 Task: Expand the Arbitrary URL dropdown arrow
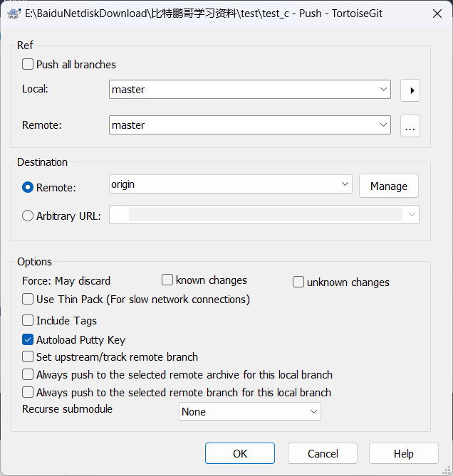coord(412,215)
